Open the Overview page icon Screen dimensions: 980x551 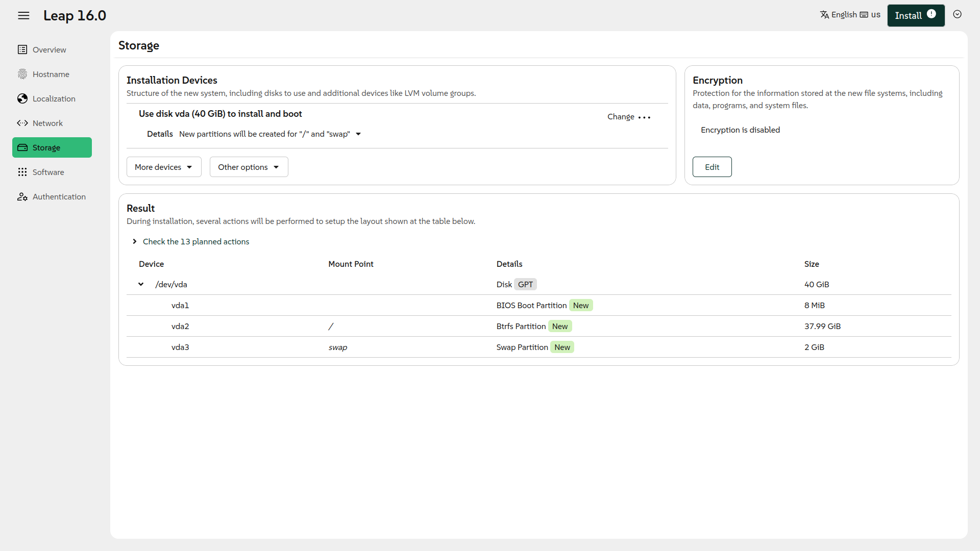click(22, 49)
